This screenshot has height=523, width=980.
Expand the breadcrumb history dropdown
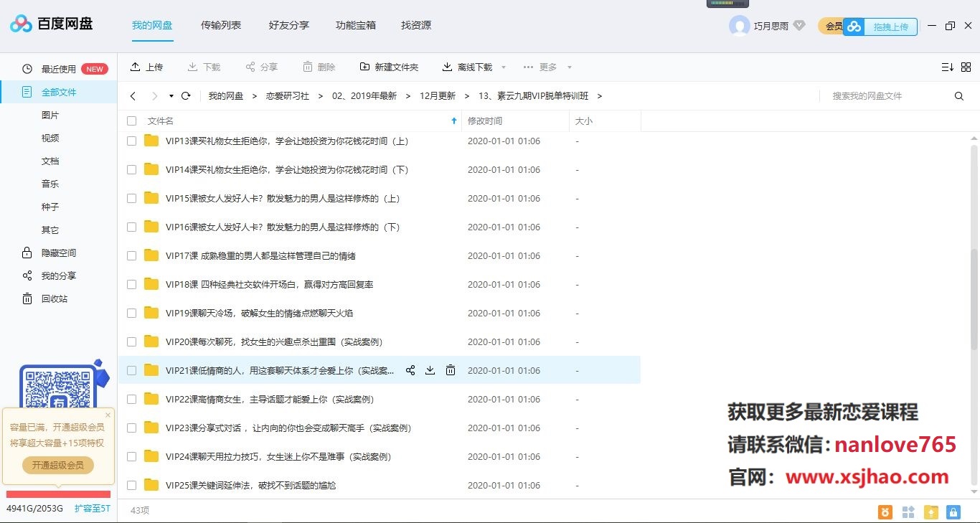[171, 95]
